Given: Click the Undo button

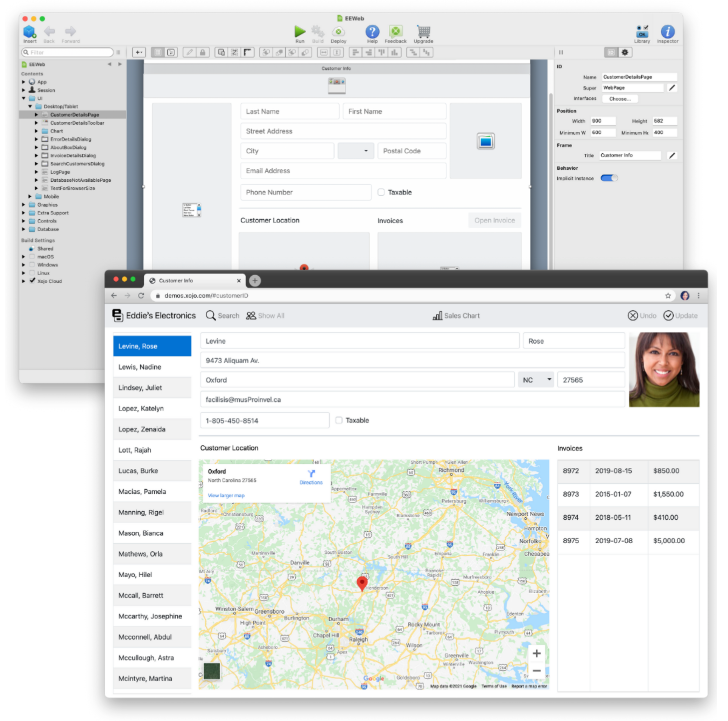Looking at the screenshot, I should coord(642,316).
